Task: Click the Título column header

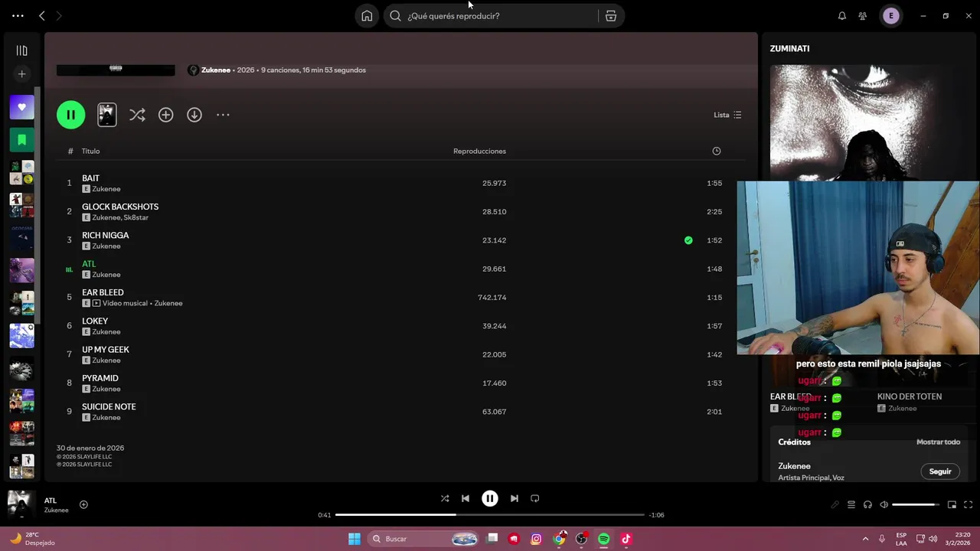Action: [91, 151]
